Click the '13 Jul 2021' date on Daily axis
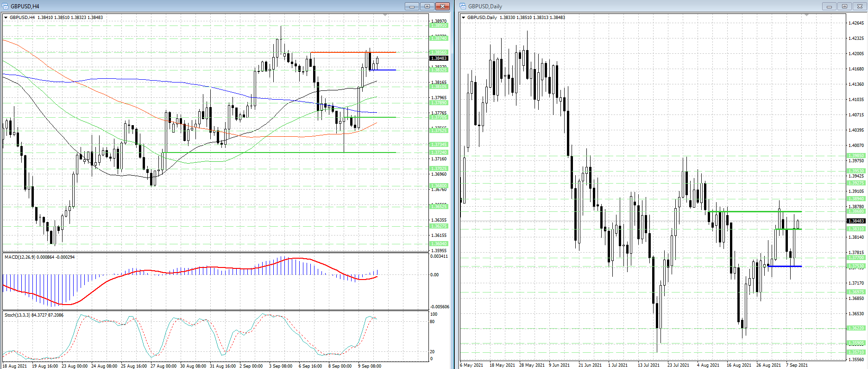 pos(648,365)
